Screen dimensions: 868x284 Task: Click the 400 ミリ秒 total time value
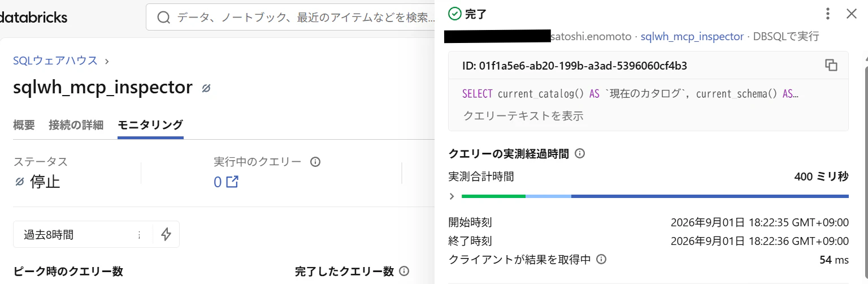pos(821,177)
